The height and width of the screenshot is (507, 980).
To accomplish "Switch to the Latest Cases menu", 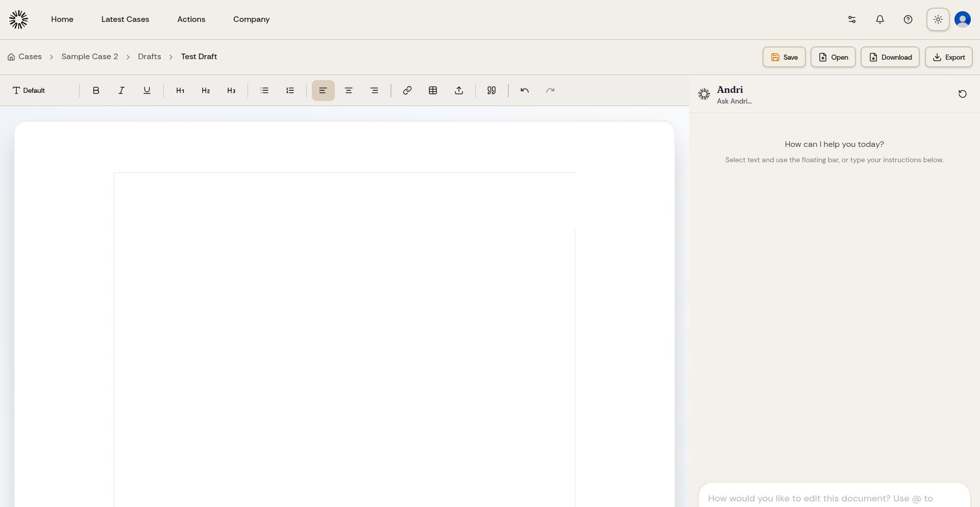I will click(x=125, y=19).
